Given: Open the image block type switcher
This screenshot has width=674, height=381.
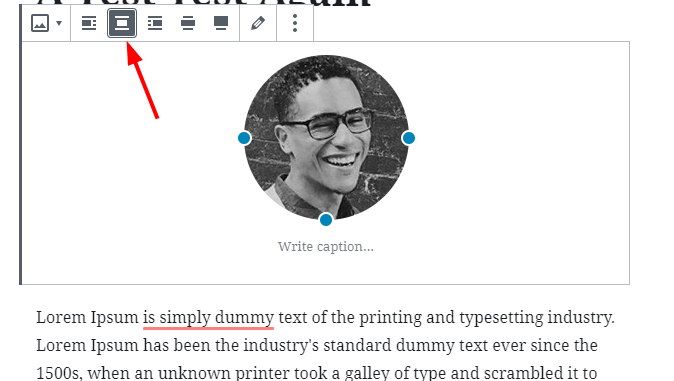Looking at the screenshot, I should pyautogui.click(x=40, y=23).
